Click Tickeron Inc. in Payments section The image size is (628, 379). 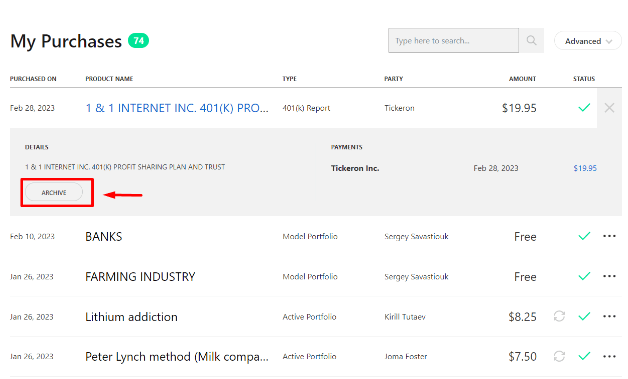355,168
